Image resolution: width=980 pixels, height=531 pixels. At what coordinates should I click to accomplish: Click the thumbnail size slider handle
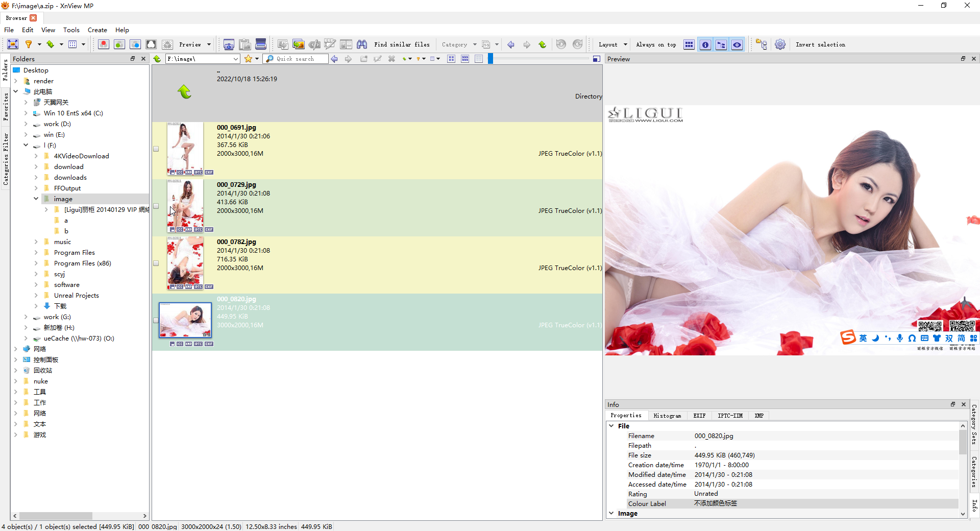click(491, 59)
